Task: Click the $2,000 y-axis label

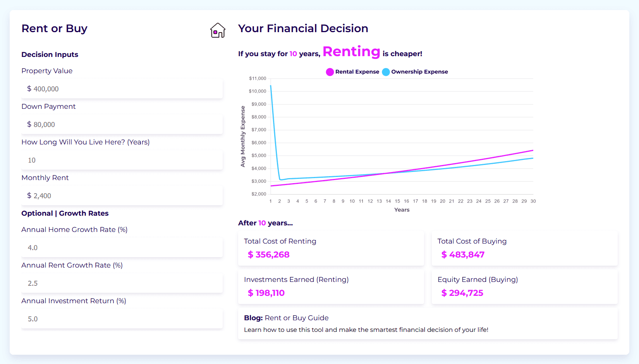Action: pos(259,194)
